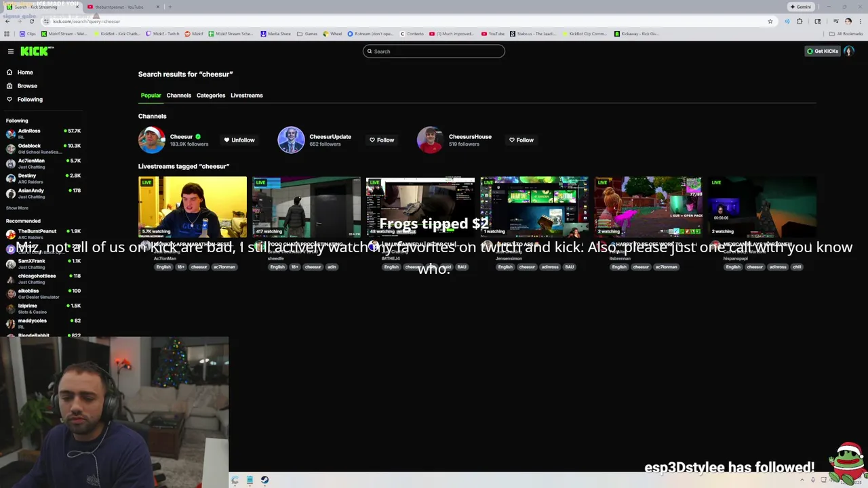Image resolution: width=868 pixels, height=488 pixels.
Task: Click the Get KICKs button
Action: 822,52
